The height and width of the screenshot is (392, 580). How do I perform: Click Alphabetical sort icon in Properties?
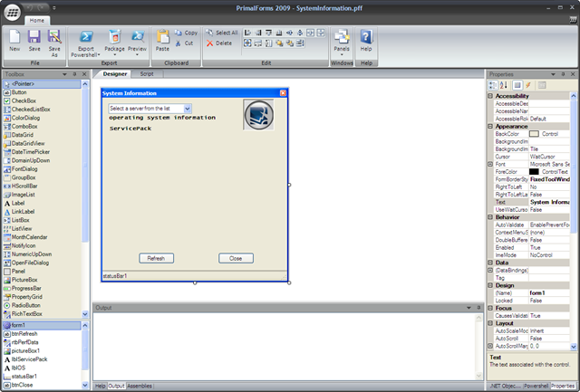click(504, 85)
